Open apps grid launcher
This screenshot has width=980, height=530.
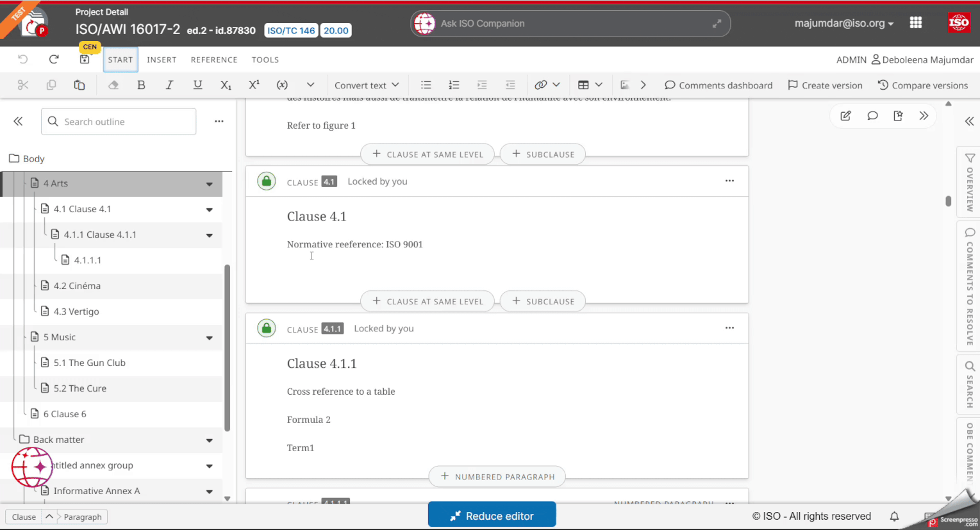[916, 23]
